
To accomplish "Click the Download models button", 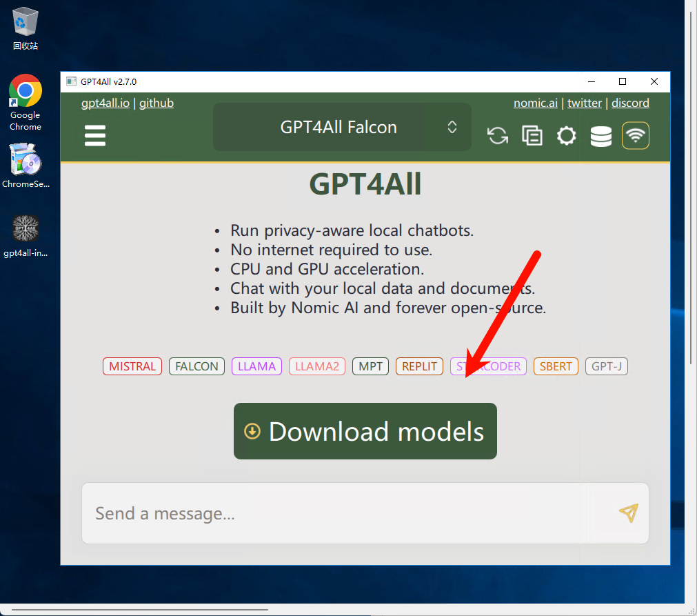I will pos(365,431).
